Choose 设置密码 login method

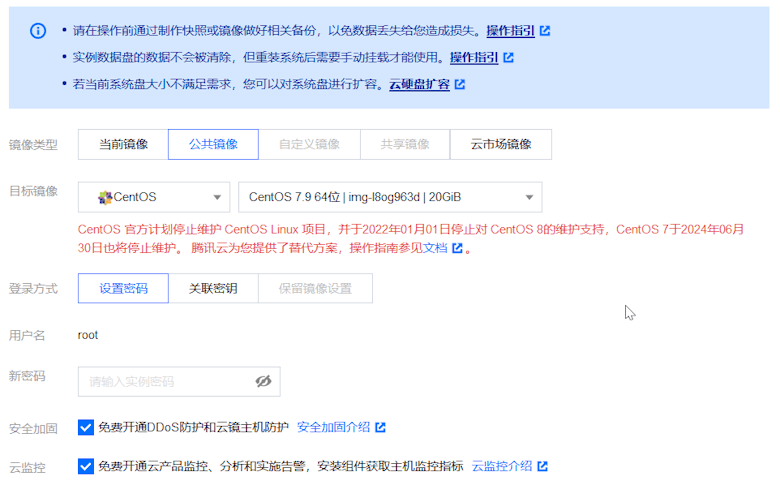tap(123, 288)
